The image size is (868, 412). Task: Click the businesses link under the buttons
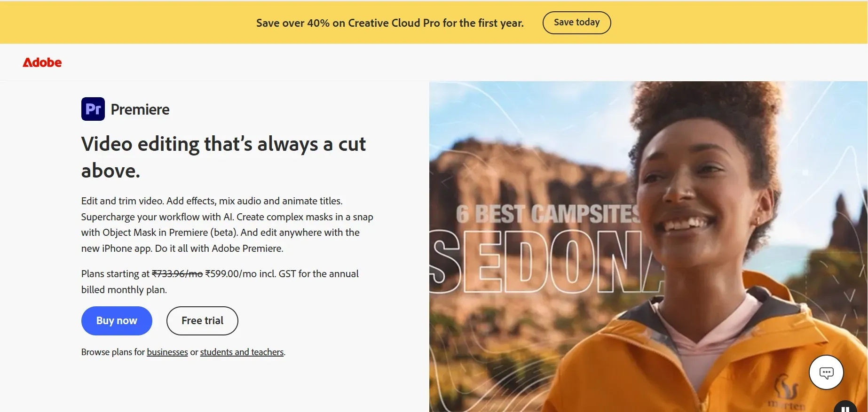pyautogui.click(x=167, y=352)
